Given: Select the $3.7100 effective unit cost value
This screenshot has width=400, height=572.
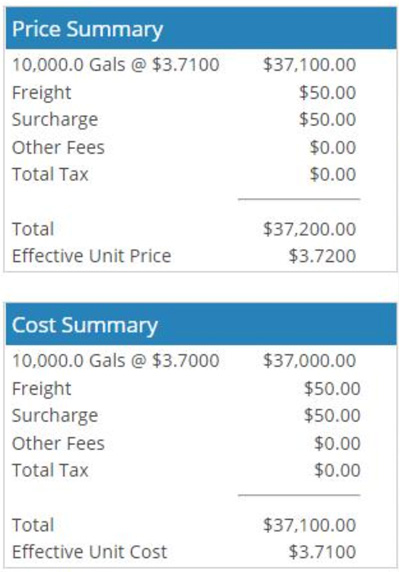Looking at the screenshot, I should pyautogui.click(x=322, y=552).
